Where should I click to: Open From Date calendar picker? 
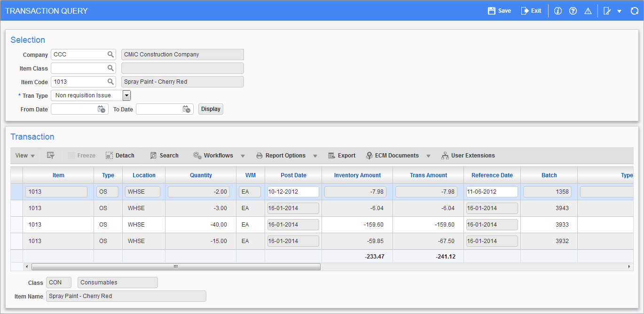[x=102, y=109]
